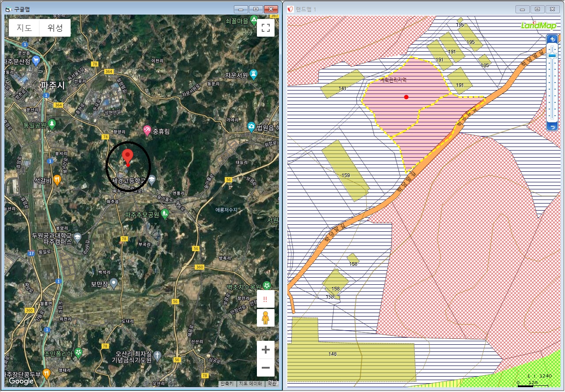Image resolution: width=565 pixels, height=392 pixels.
Task: Select the 쇠꼴마을 park marker icon
Action: (254, 20)
